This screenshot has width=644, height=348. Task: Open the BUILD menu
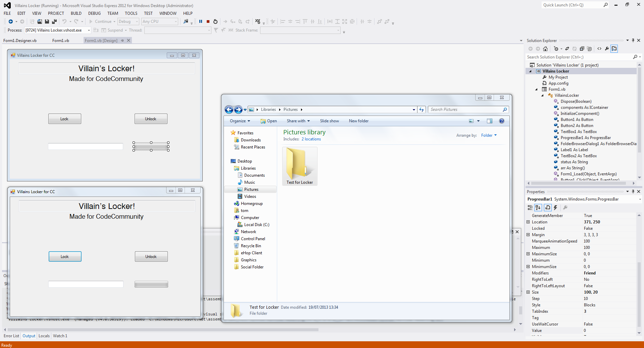click(x=76, y=13)
